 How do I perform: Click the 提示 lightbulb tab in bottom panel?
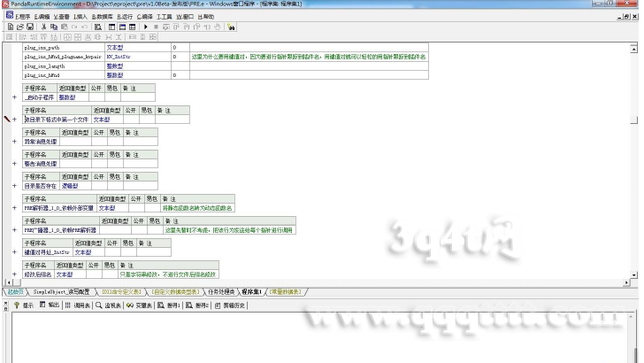(x=24, y=305)
